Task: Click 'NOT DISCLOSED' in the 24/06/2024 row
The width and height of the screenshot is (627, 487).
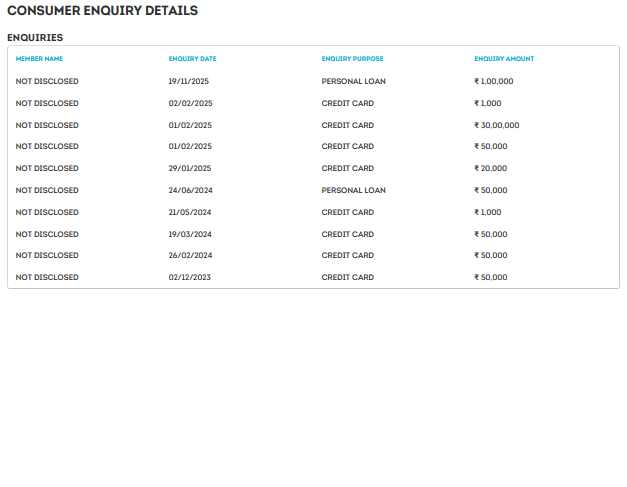Action: [x=47, y=190]
